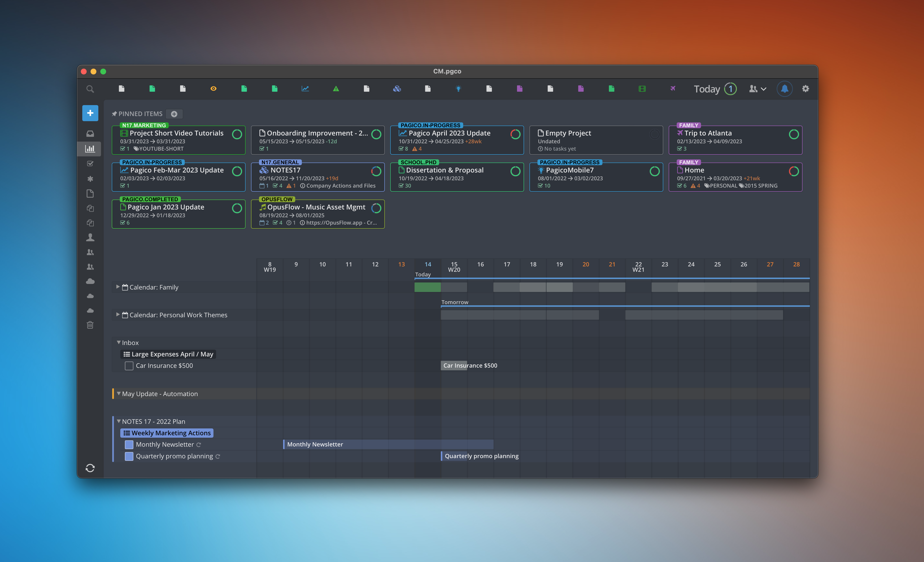Open the blue lightbulb tab icon
This screenshot has width=924, height=562.
pyautogui.click(x=458, y=89)
